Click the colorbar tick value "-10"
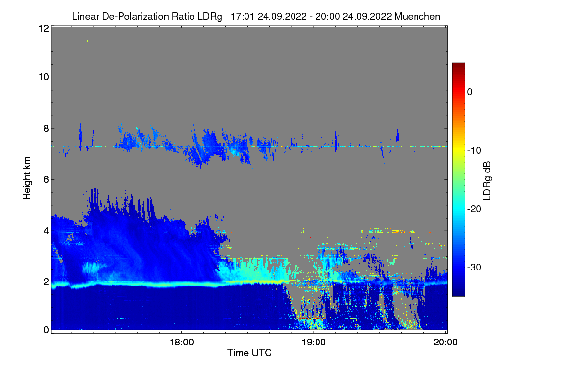 [x=474, y=150]
